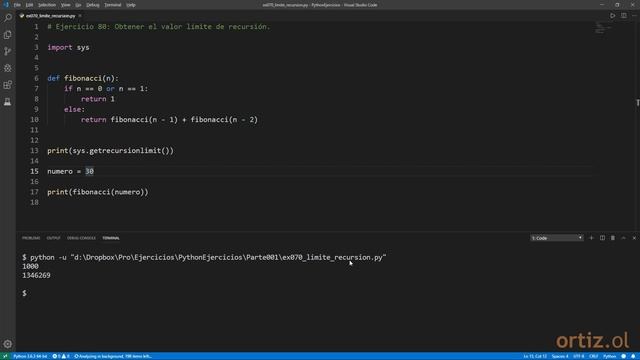Open the Search view in activity bar
This screenshot has height=360, width=640.
click(8, 18)
